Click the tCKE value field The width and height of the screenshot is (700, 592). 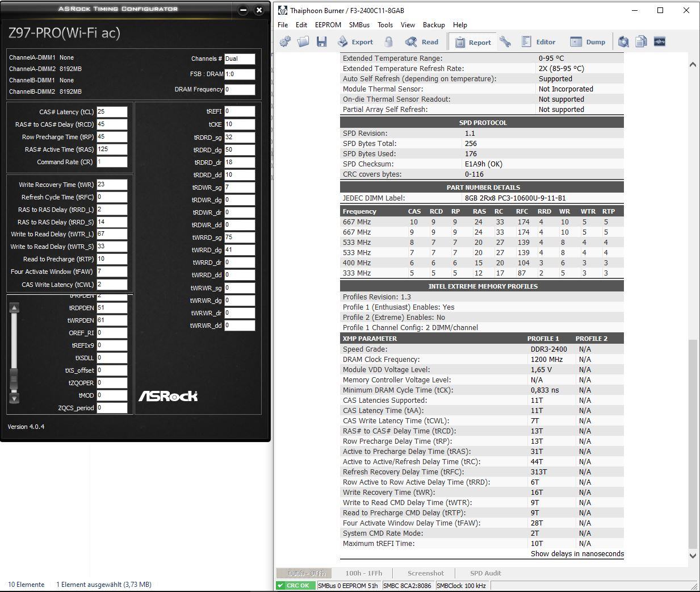point(240,124)
